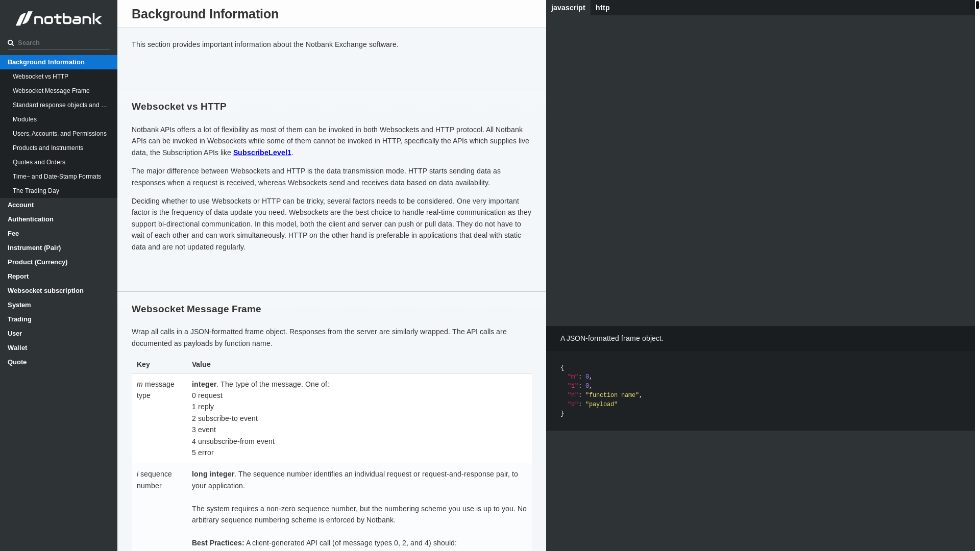The width and height of the screenshot is (980, 551).
Task: Open The Trading Day entry
Action: tap(59, 191)
